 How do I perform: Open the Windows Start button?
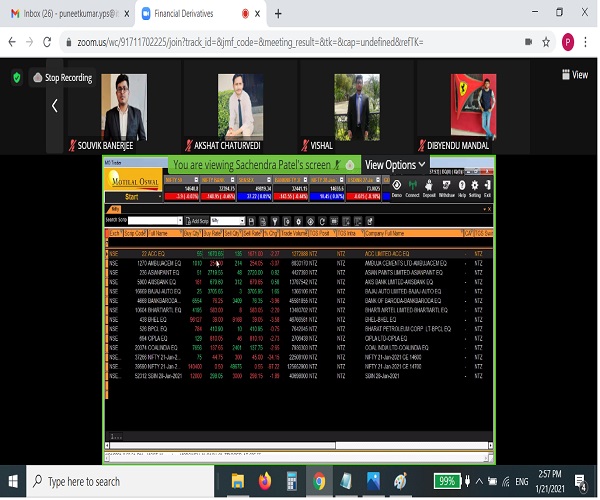(x=13, y=481)
